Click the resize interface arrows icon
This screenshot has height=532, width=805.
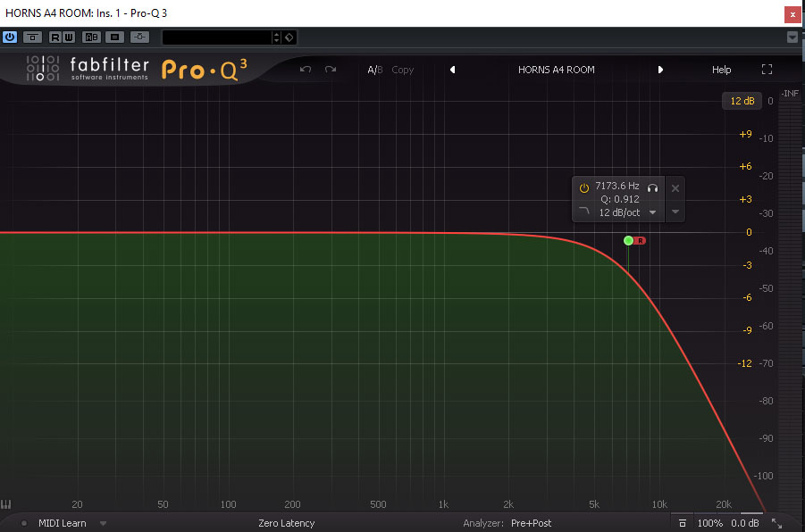776,523
